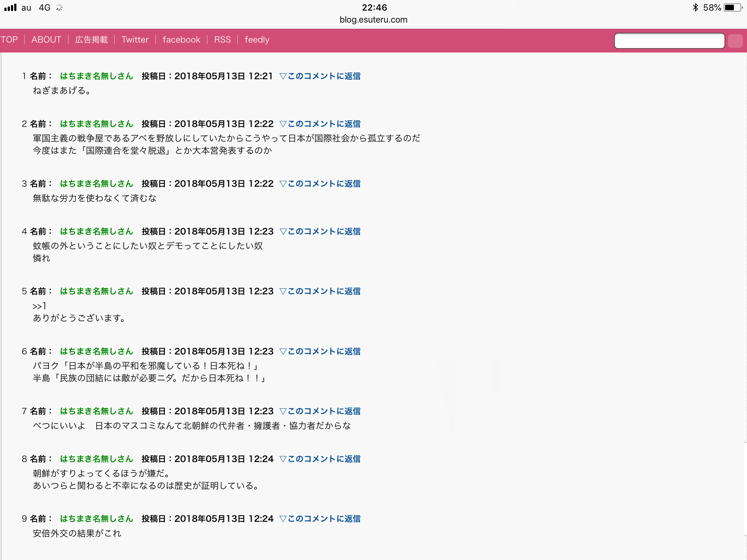The height and width of the screenshot is (560, 747).
Task: Tap the battery icon in status bar
Action: (733, 8)
